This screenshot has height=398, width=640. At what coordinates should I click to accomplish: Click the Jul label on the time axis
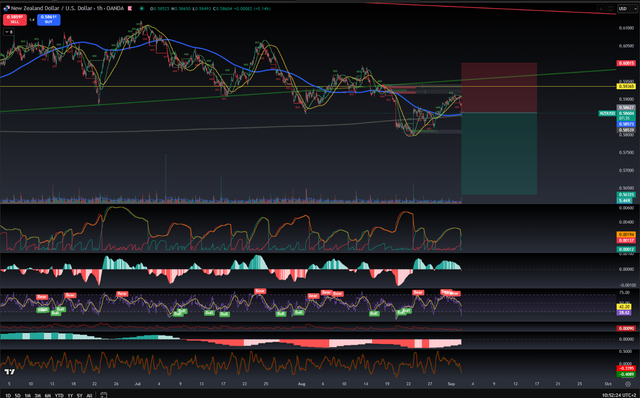point(138,384)
